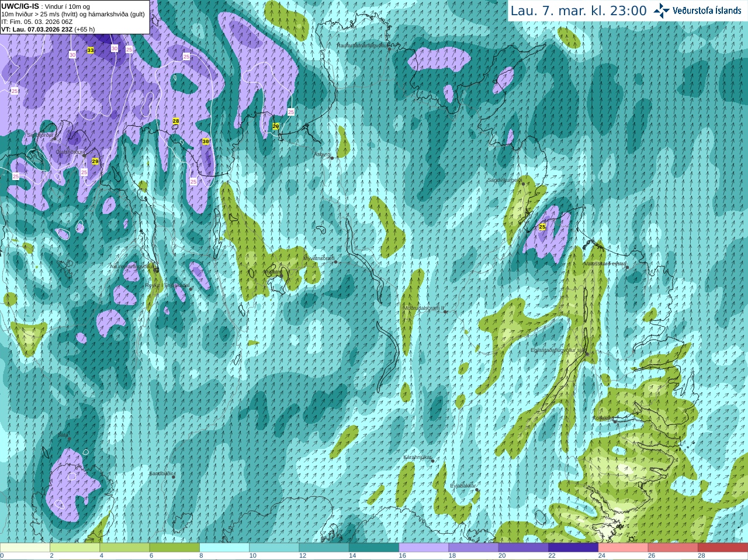Screen dimensions: 748x560
Task: Click the Mývatn station label
Action: pos(273,272)
